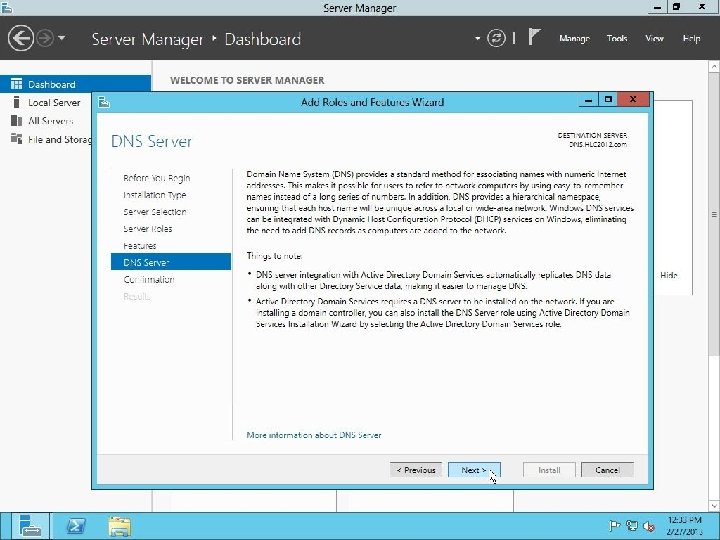Open the notifications flag icon
This screenshot has height=540, width=720.
click(x=534, y=37)
